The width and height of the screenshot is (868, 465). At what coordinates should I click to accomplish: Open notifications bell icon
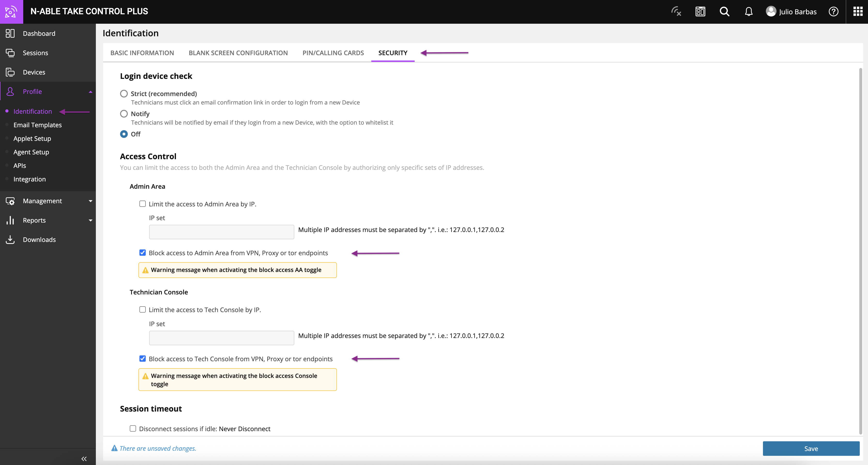point(748,11)
